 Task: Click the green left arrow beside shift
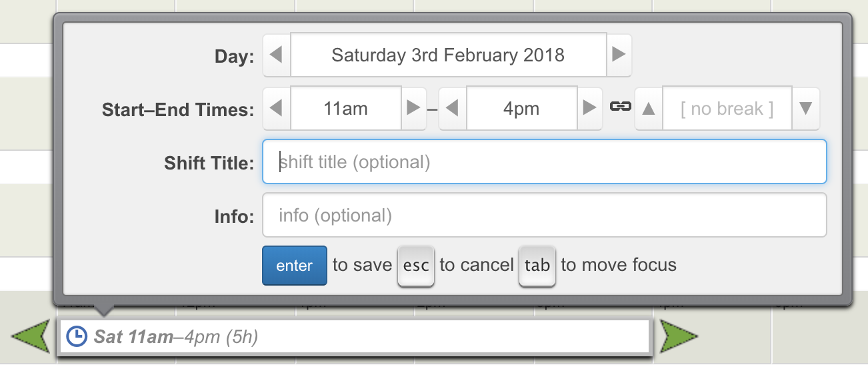(x=31, y=336)
